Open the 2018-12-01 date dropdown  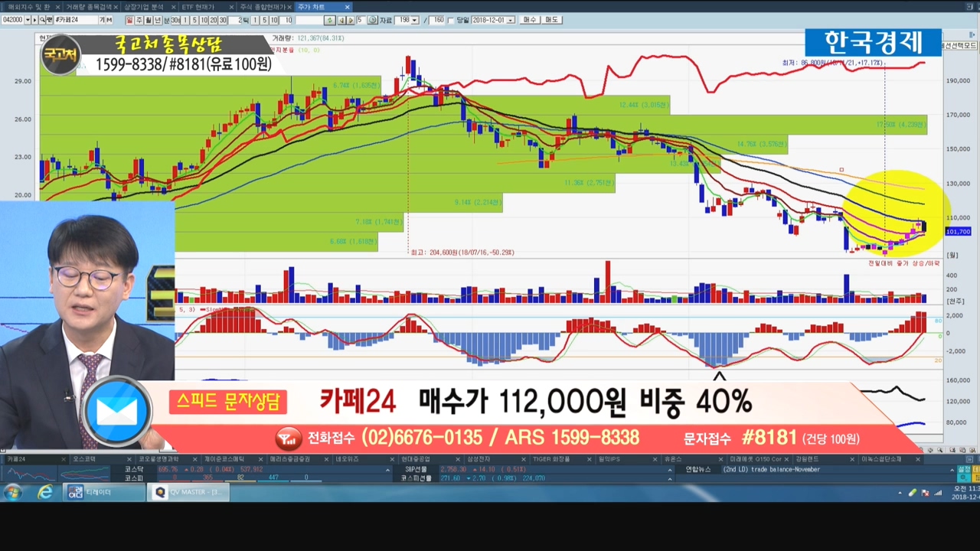(x=511, y=20)
